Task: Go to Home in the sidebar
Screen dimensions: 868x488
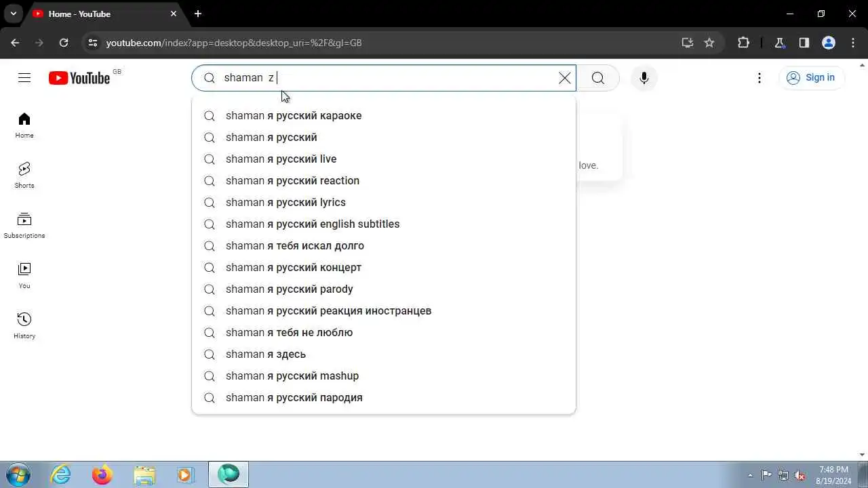Action: pos(24,126)
